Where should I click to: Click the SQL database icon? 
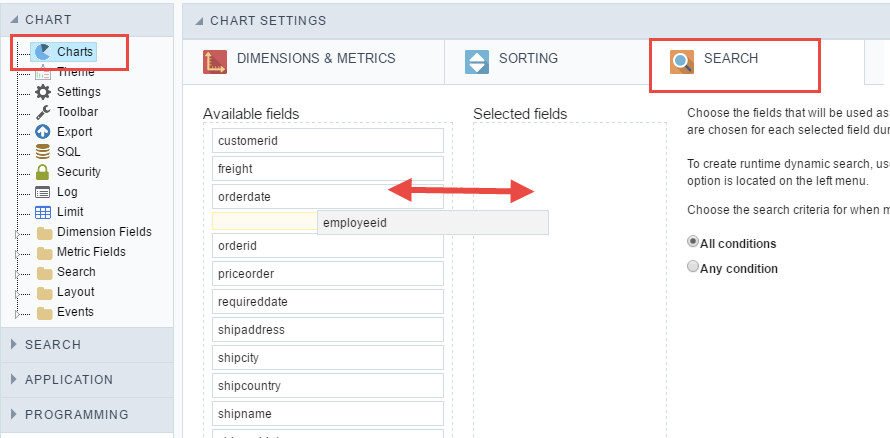(43, 152)
